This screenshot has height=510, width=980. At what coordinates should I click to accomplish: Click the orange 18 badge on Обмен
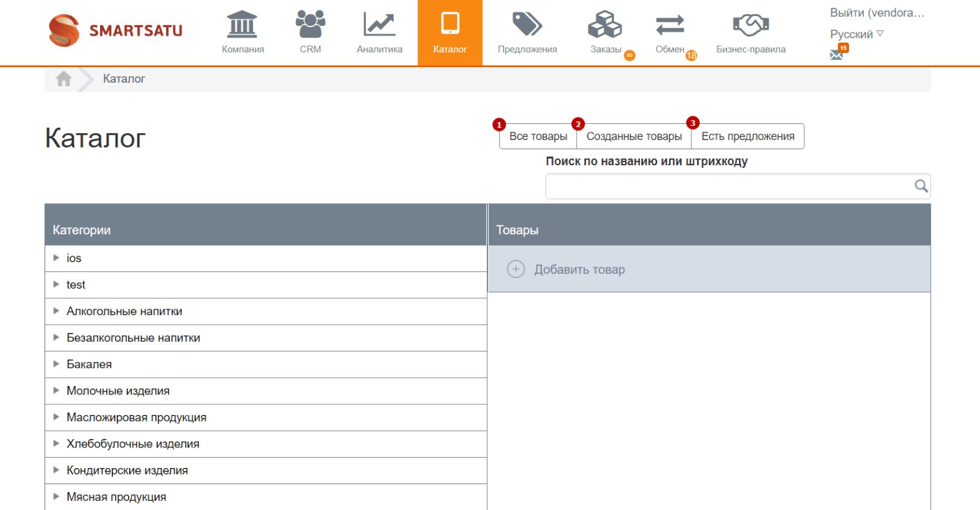click(691, 56)
